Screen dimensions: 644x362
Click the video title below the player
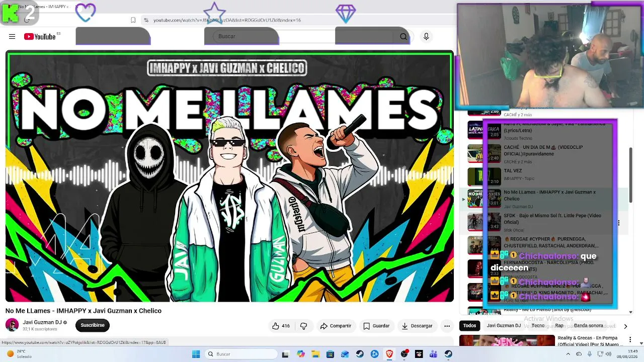84,311
